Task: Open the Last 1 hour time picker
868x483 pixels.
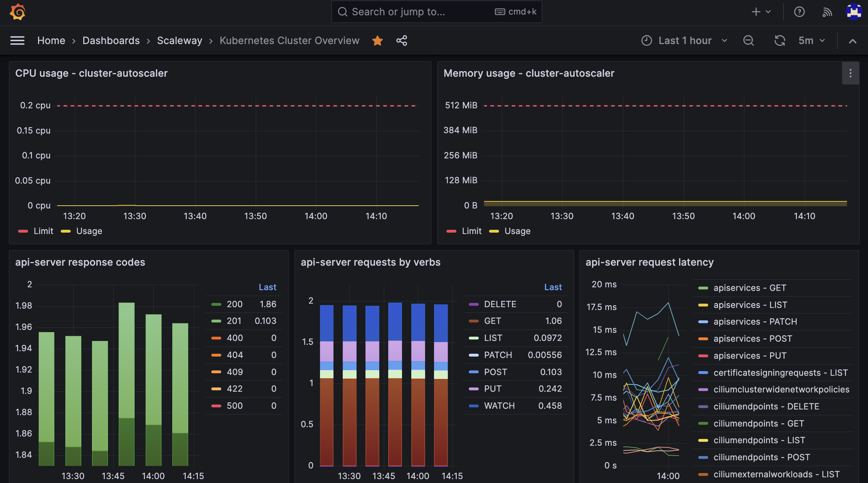Action: (685, 40)
